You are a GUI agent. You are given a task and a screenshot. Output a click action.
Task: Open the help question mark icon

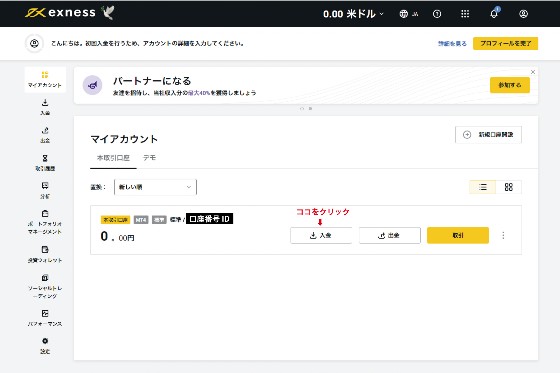click(437, 14)
